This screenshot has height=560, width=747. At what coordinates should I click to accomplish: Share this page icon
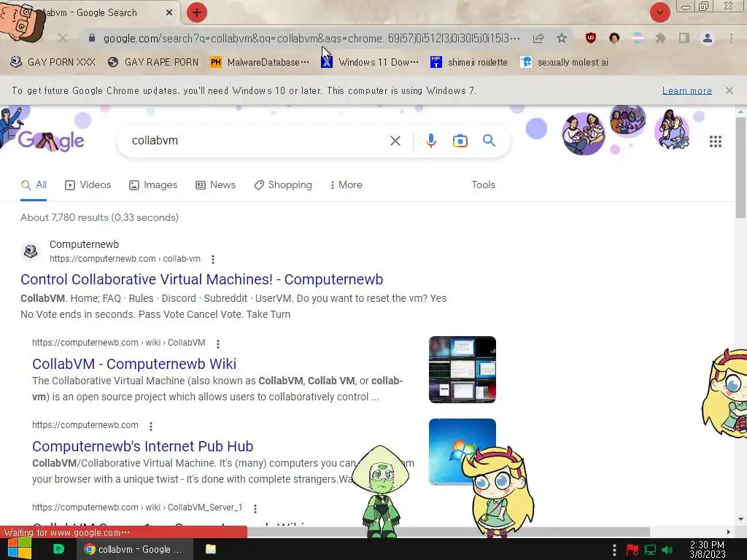tap(538, 38)
